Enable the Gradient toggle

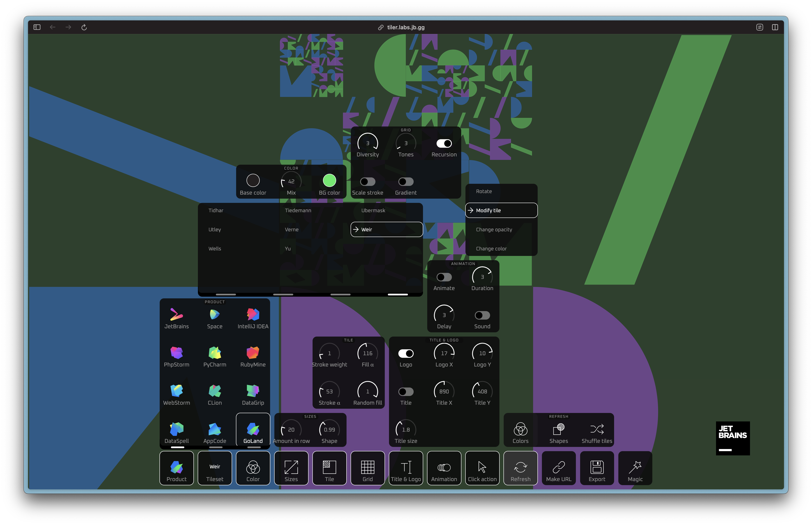coord(406,182)
